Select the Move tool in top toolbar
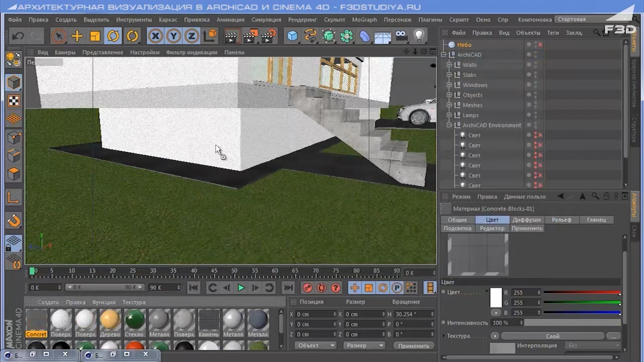 (77, 36)
